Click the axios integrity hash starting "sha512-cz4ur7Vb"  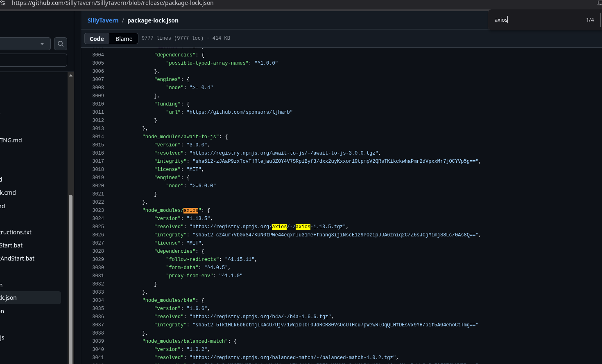click(335, 235)
